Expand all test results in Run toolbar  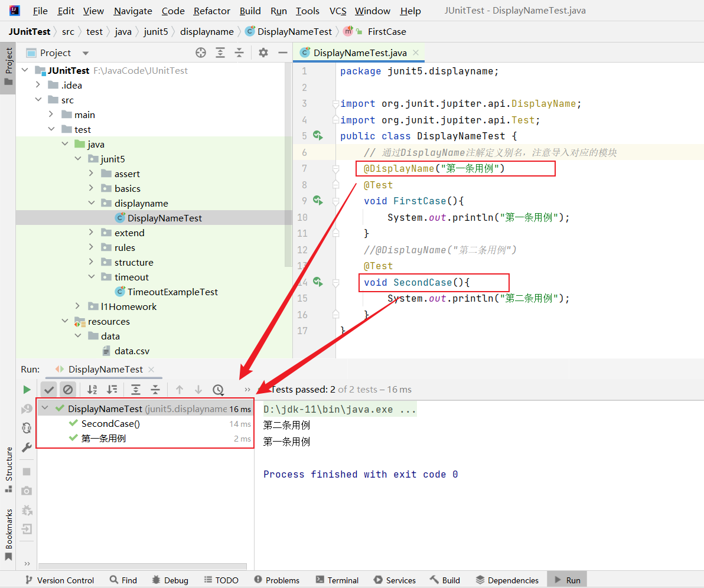tap(136, 390)
